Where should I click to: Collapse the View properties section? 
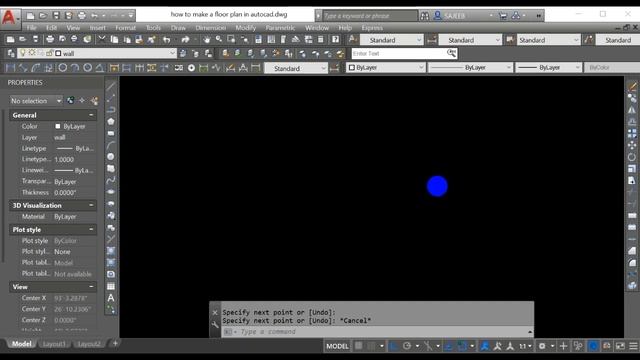91,287
